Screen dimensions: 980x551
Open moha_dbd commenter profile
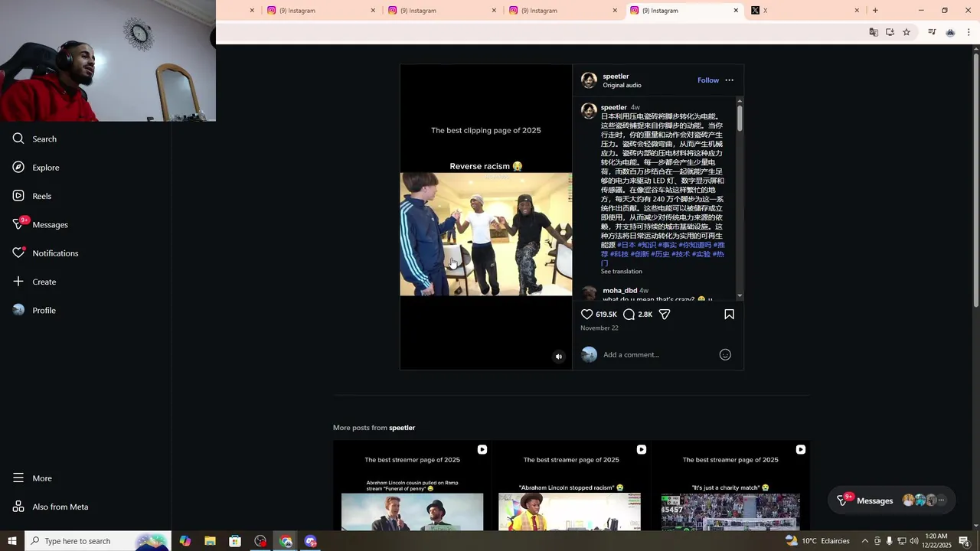pyautogui.click(x=620, y=291)
